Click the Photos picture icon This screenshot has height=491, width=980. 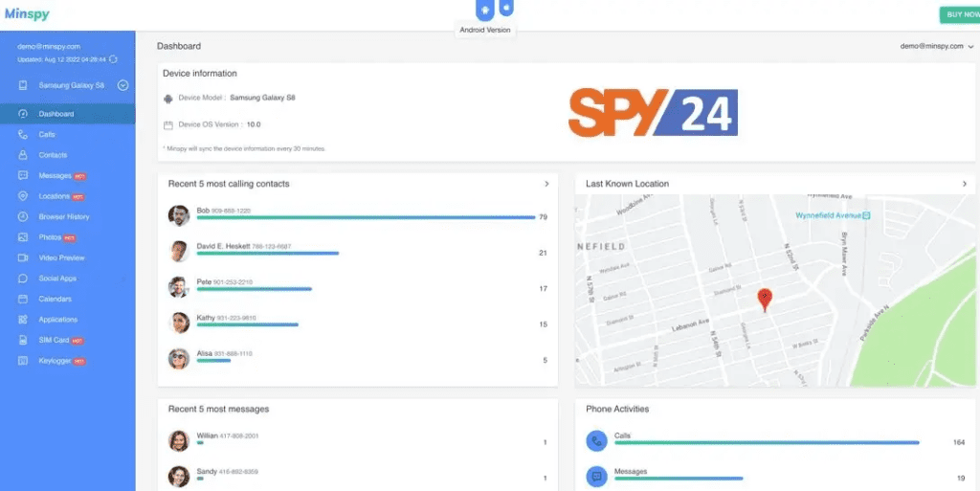click(x=23, y=237)
